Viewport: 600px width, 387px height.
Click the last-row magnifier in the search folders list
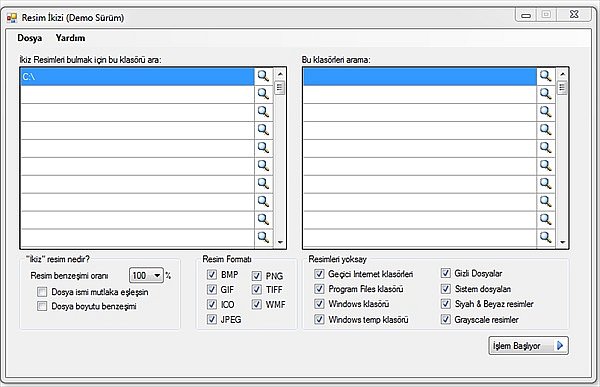click(x=263, y=237)
